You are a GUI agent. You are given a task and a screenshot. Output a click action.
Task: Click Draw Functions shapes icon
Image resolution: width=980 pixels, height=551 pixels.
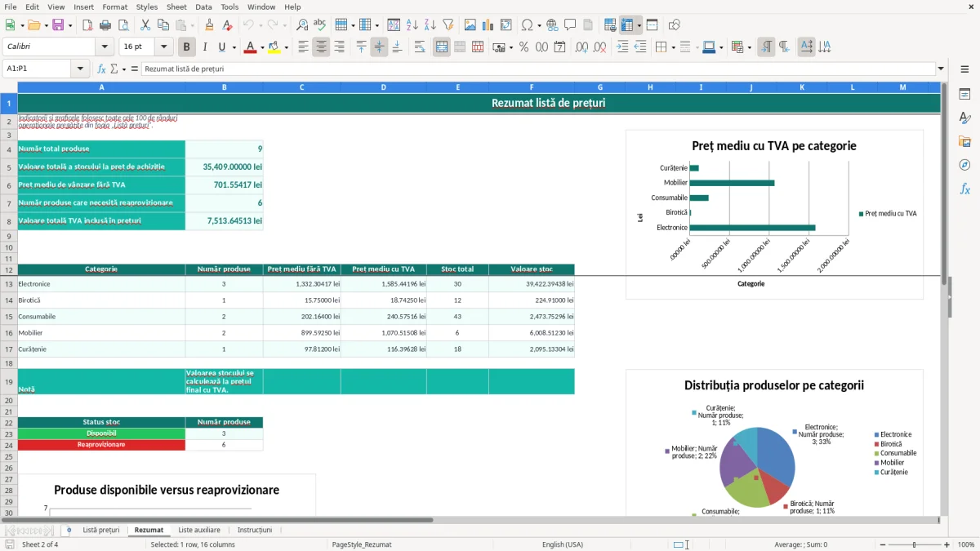point(674,25)
